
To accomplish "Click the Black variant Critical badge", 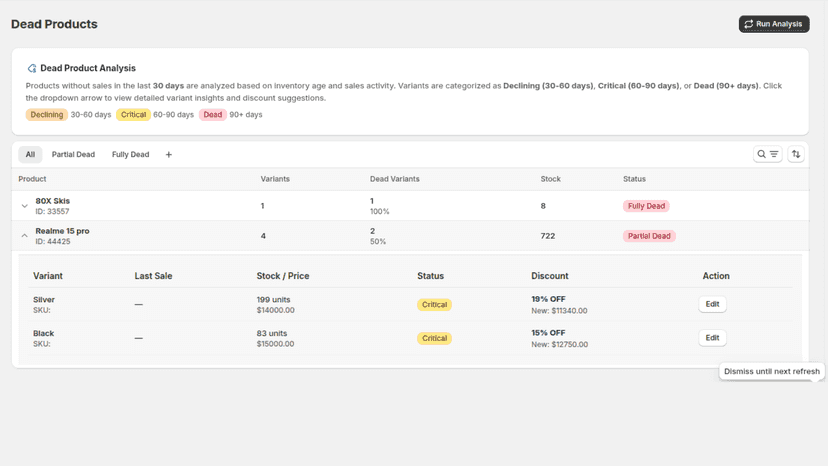I will [434, 339].
